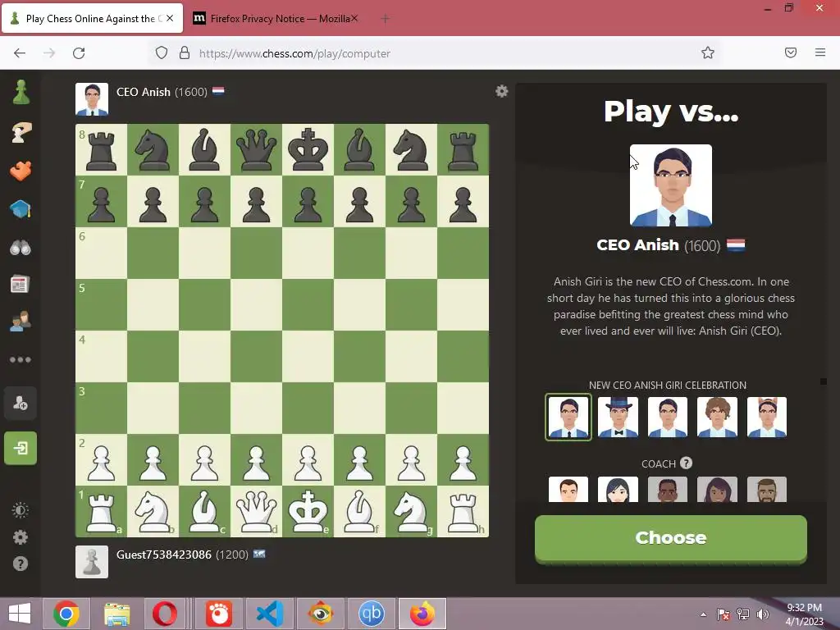Expand the More three-dots sidebar menu
This screenshot has height=630, width=840.
(21, 359)
